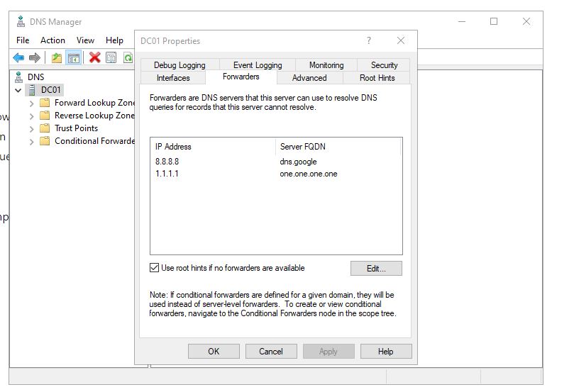This screenshot has width=574, height=392.
Task: Click the Conditional Forwarders folder icon
Action: [45, 141]
